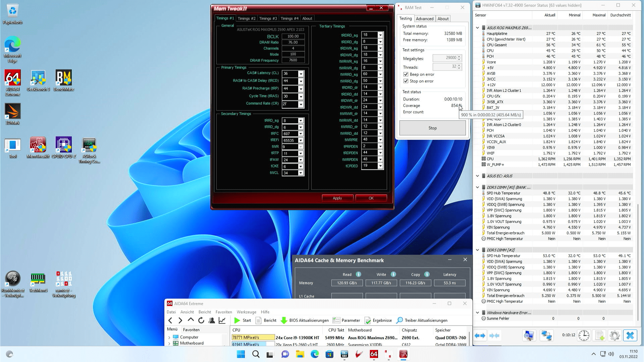Viewport: 644px width, 362px height.
Task: Click the Stop button in RAM Test
Action: coord(432,128)
